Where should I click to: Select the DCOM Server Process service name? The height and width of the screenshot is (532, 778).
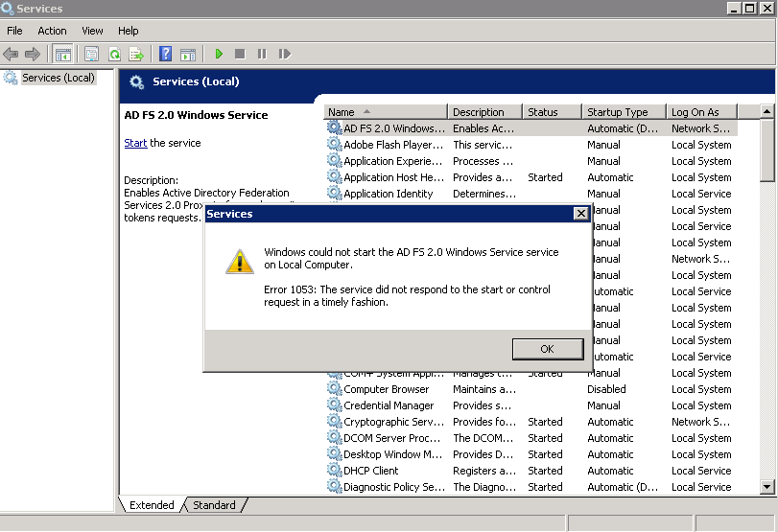click(392, 438)
